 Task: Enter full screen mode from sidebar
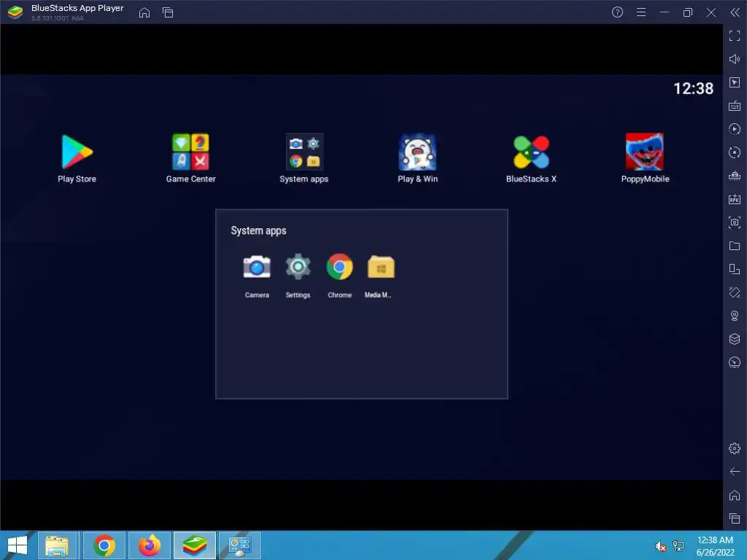pos(735,36)
